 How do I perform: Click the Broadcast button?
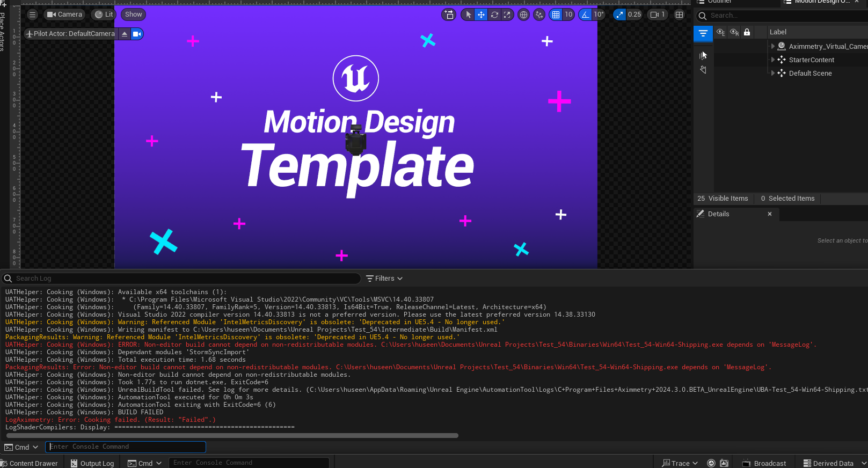point(764,463)
